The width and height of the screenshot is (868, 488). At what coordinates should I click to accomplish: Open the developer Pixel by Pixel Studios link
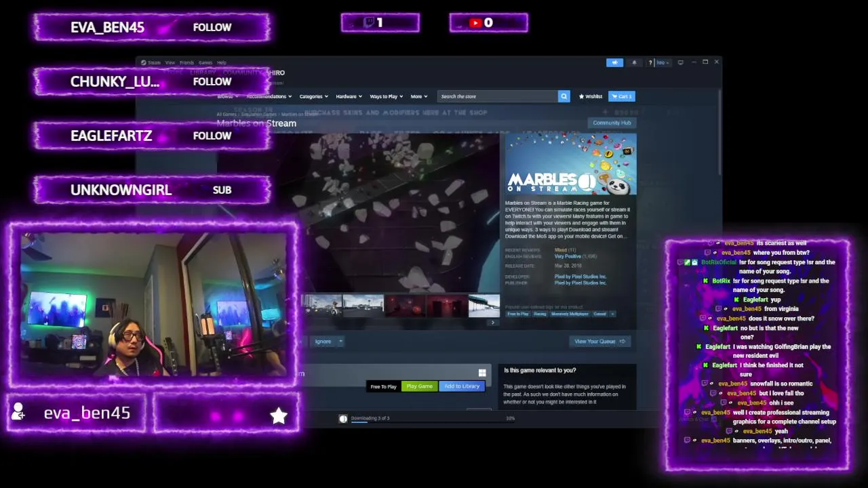[580, 277]
